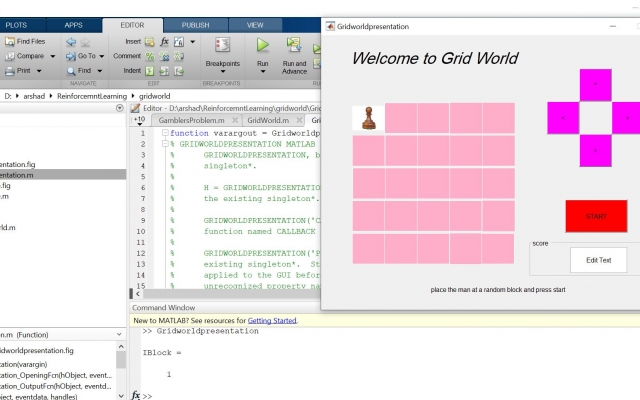Click the score Edit Text field
Viewport: 640px width, 400px height.
(x=598, y=260)
